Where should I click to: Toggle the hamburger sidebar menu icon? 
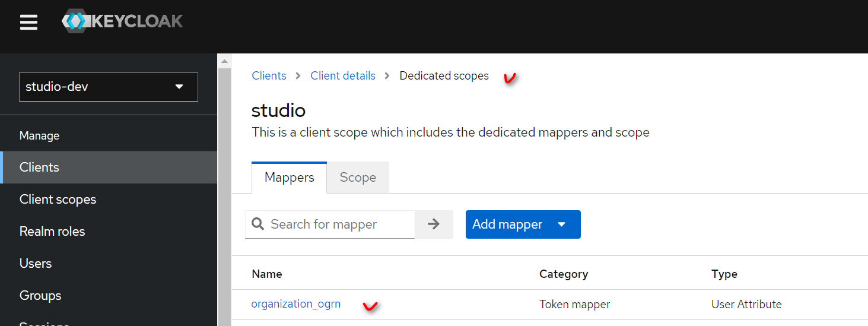coord(28,23)
